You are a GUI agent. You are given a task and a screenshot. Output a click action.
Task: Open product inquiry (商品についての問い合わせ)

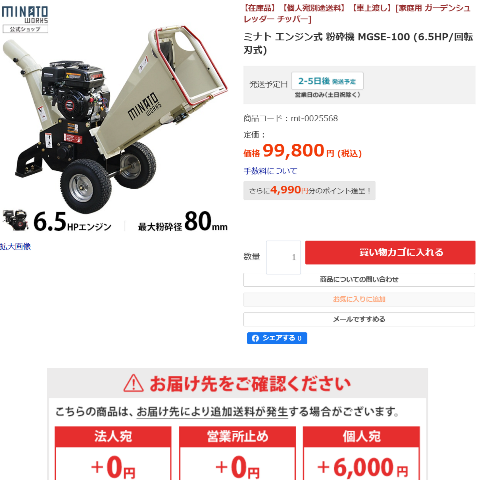359,279
